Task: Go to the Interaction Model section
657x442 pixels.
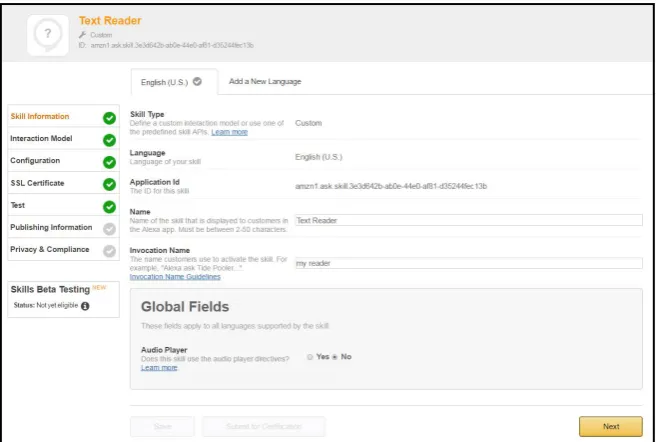Action: coord(63,138)
